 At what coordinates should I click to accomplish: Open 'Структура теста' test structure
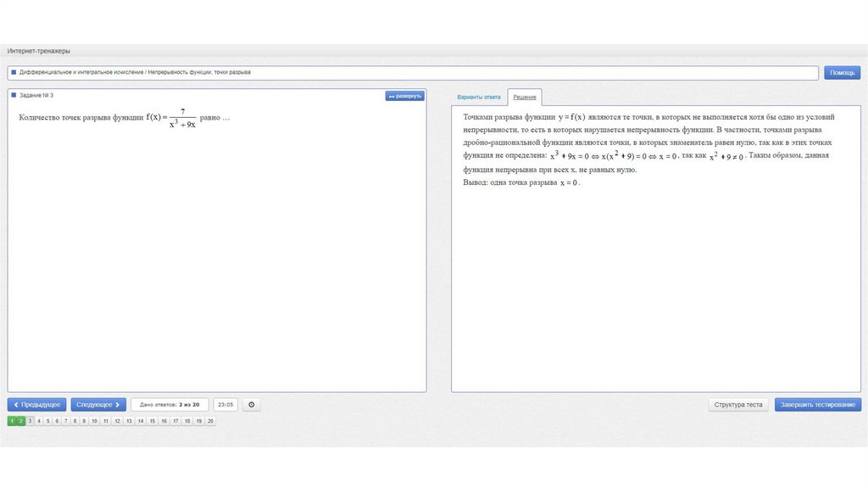click(x=738, y=405)
